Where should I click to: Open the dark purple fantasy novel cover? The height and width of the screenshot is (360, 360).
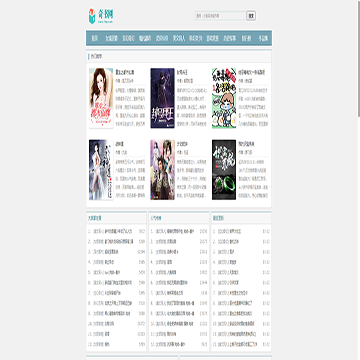click(x=162, y=98)
